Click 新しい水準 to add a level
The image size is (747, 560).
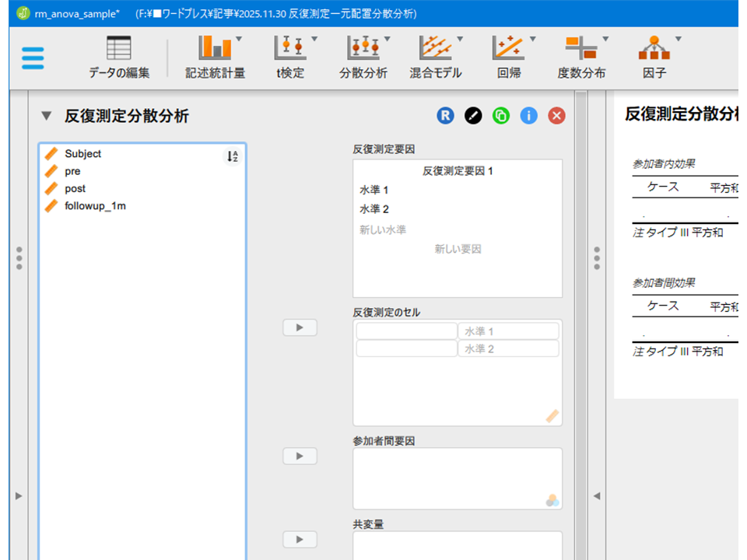383,229
